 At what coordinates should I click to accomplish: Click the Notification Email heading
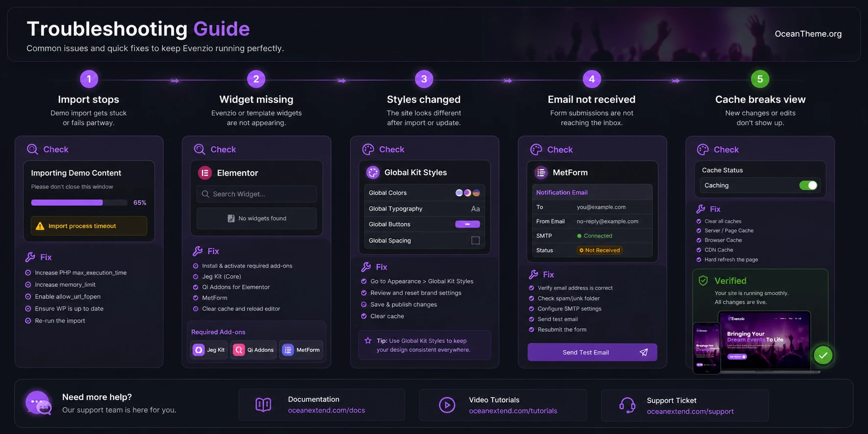(562, 192)
